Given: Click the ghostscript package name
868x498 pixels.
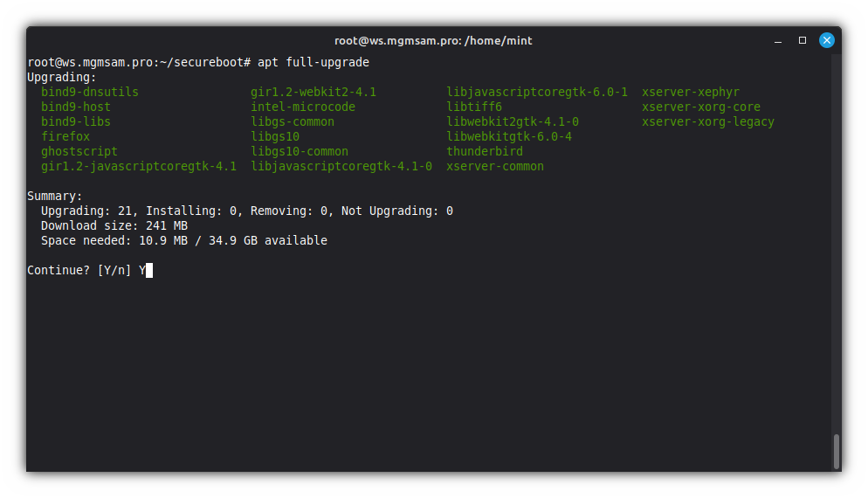Looking at the screenshot, I should coord(79,151).
